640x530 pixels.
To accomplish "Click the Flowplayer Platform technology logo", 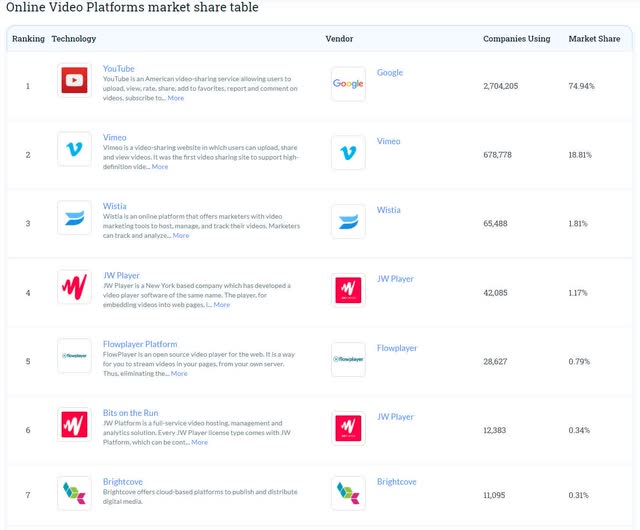I will [x=74, y=356].
